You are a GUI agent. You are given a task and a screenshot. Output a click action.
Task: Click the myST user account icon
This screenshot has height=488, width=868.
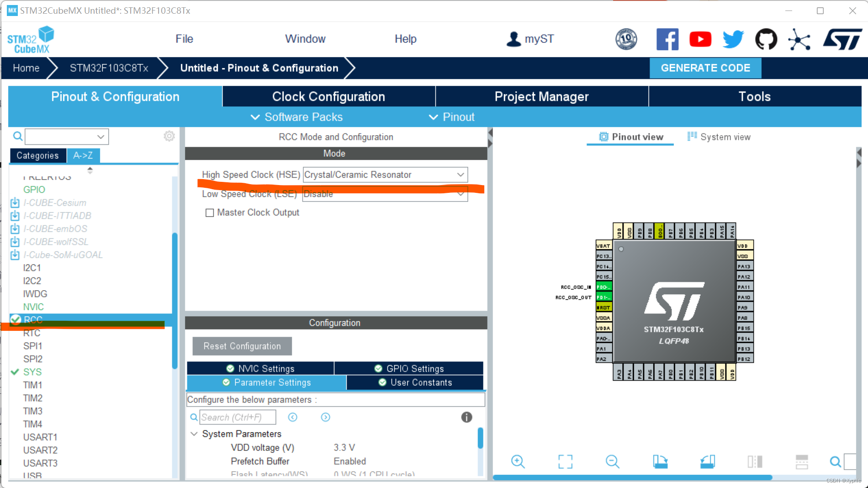coord(513,39)
